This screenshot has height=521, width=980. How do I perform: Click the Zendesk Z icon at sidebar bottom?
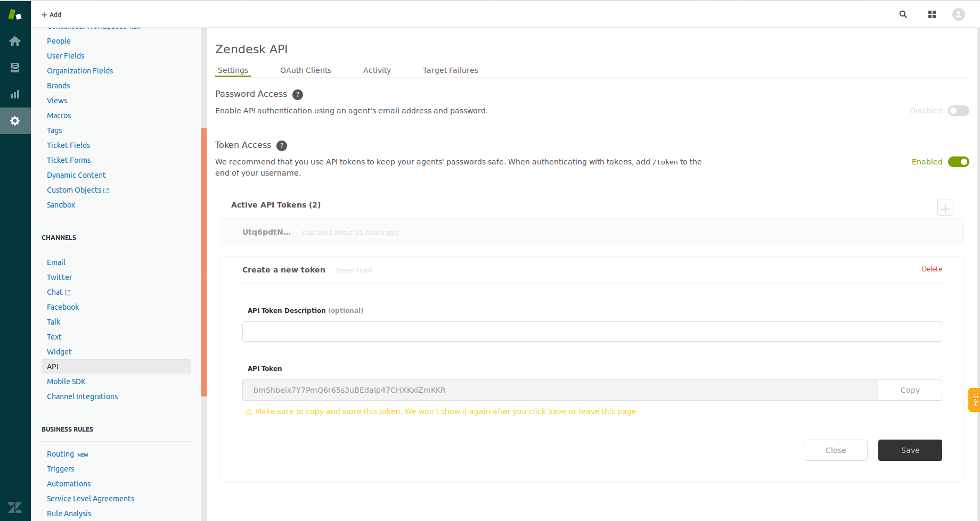coord(15,507)
